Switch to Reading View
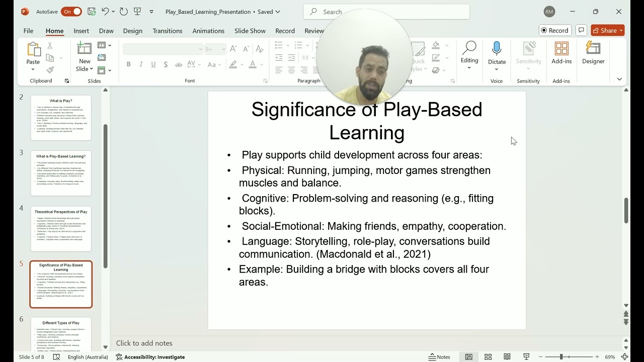Screen dimensions: 644x362 click(x=507, y=357)
